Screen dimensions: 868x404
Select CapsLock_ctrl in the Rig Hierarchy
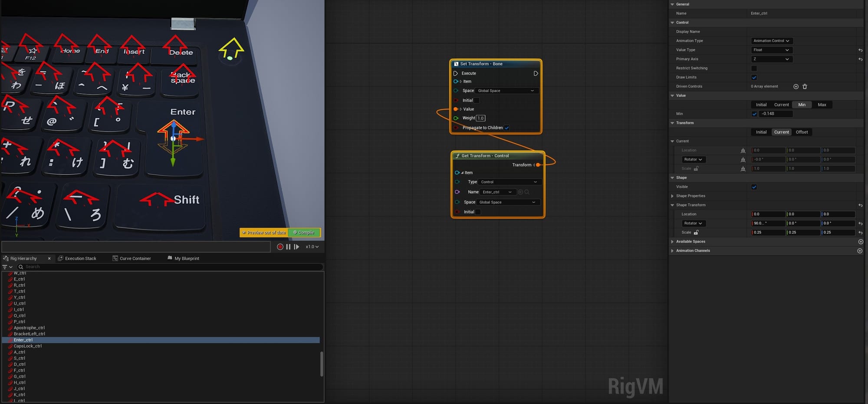pyautogui.click(x=28, y=346)
